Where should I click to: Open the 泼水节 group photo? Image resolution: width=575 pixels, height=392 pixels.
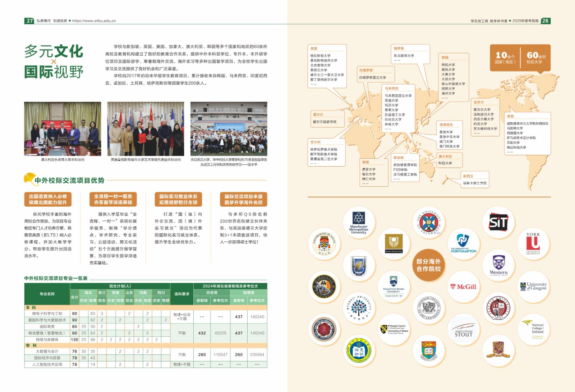click(x=229, y=129)
